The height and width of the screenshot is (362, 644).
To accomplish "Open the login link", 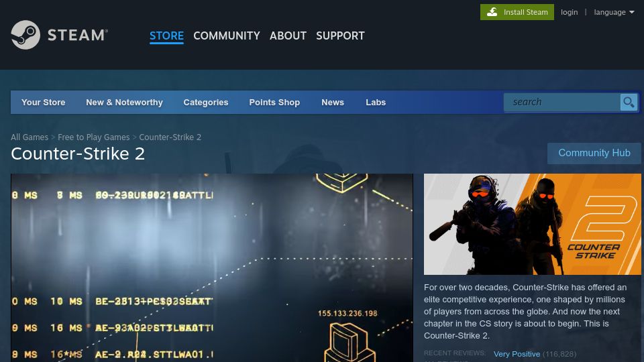I will pyautogui.click(x=569, y=12).
